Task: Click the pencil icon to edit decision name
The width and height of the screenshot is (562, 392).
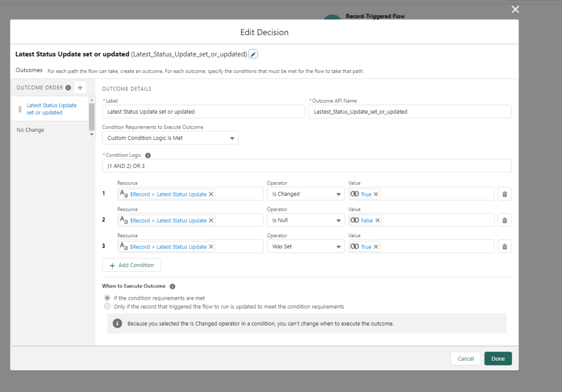Action: [x=253, y=54]
